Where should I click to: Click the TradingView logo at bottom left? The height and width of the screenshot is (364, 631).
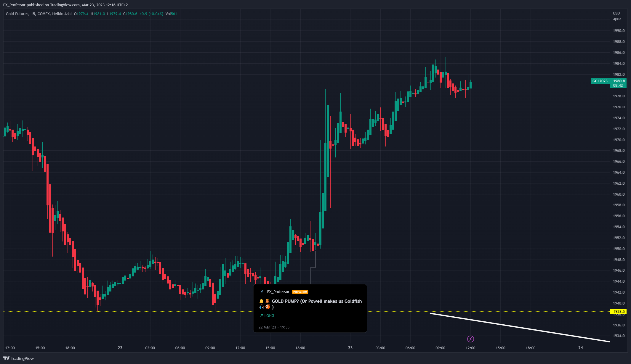[x=18, y=358]
